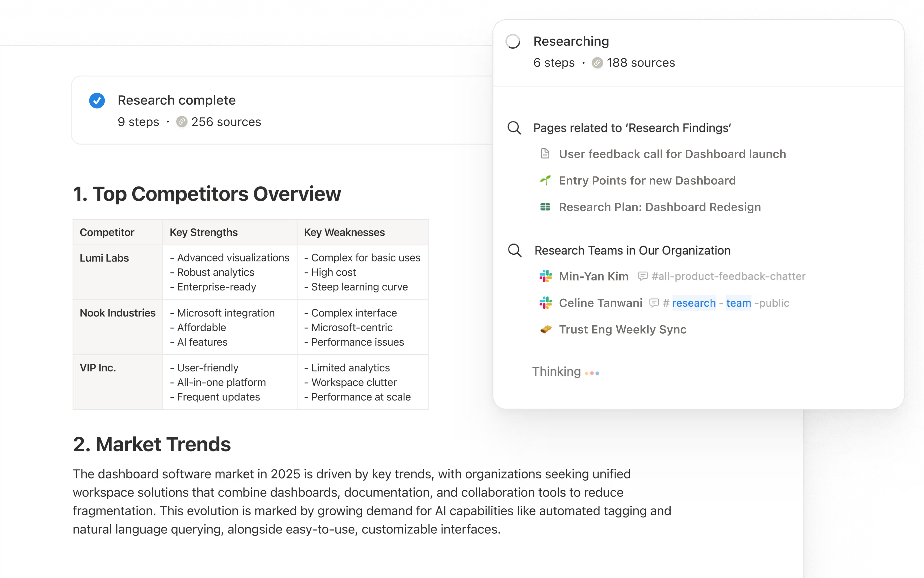The height and width of the screenshot is (578, 924).
Task: Click the Researching title
Action: [x=571, y=41]
